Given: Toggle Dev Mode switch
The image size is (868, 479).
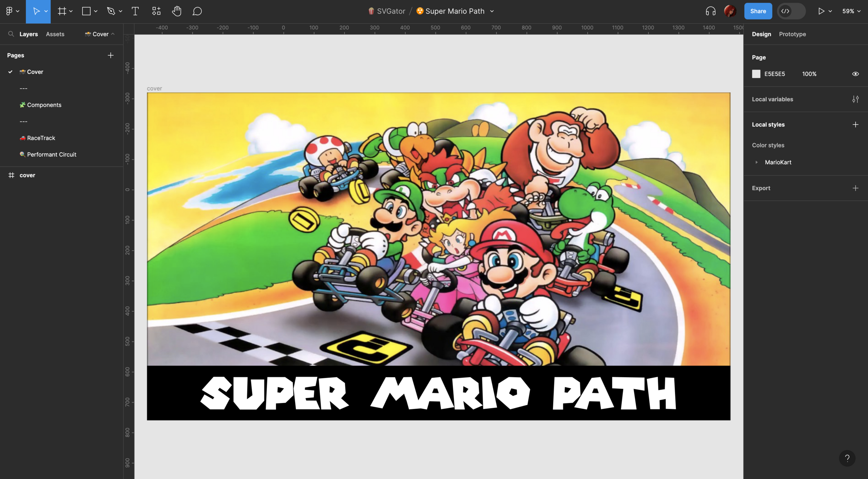Looking at the screenshot, I should [791, 11].
